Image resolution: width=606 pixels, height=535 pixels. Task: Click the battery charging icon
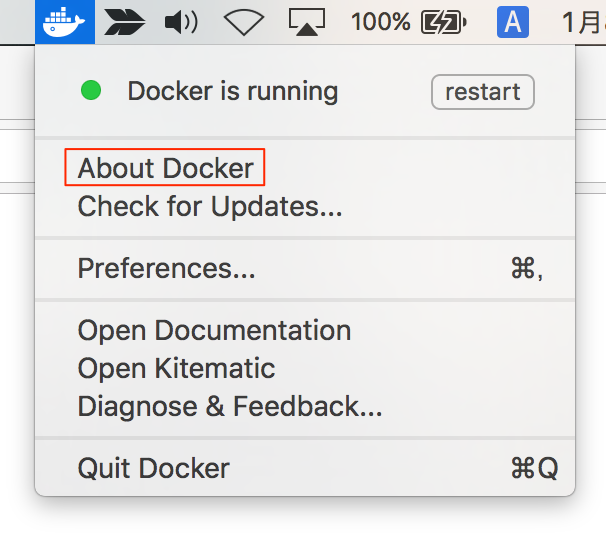click(x=444, y=21)
